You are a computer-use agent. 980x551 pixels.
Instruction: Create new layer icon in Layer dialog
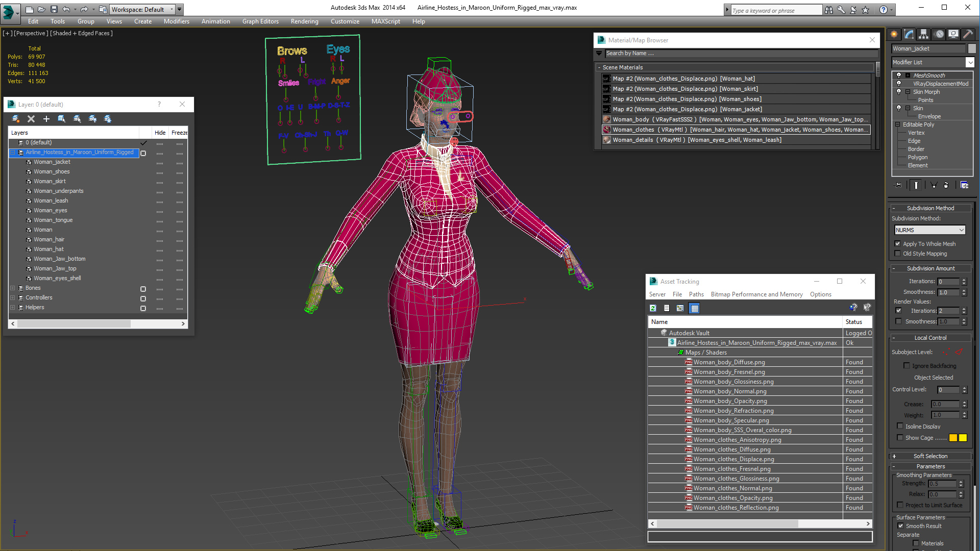(16, 119)
